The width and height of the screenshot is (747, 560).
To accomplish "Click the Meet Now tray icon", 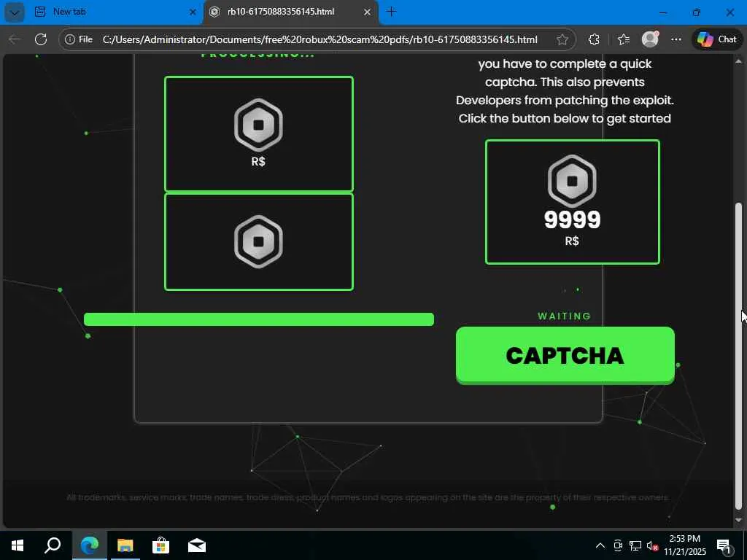I will (618, 545).
